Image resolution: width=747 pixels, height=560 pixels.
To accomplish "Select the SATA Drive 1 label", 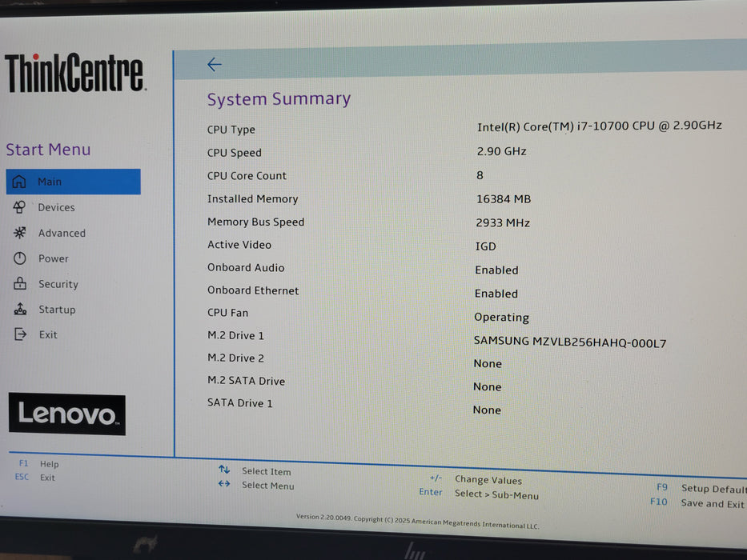I will 240,403.
